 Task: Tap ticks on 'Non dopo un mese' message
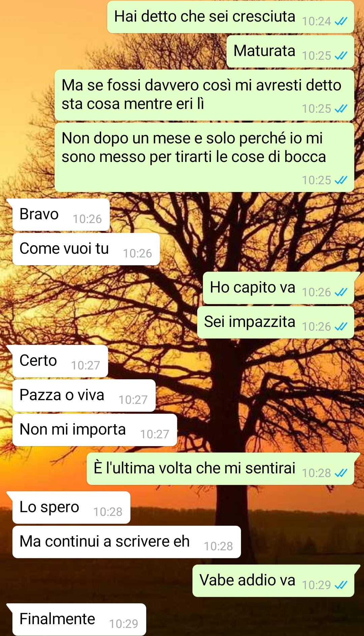(x=341, y=180)
